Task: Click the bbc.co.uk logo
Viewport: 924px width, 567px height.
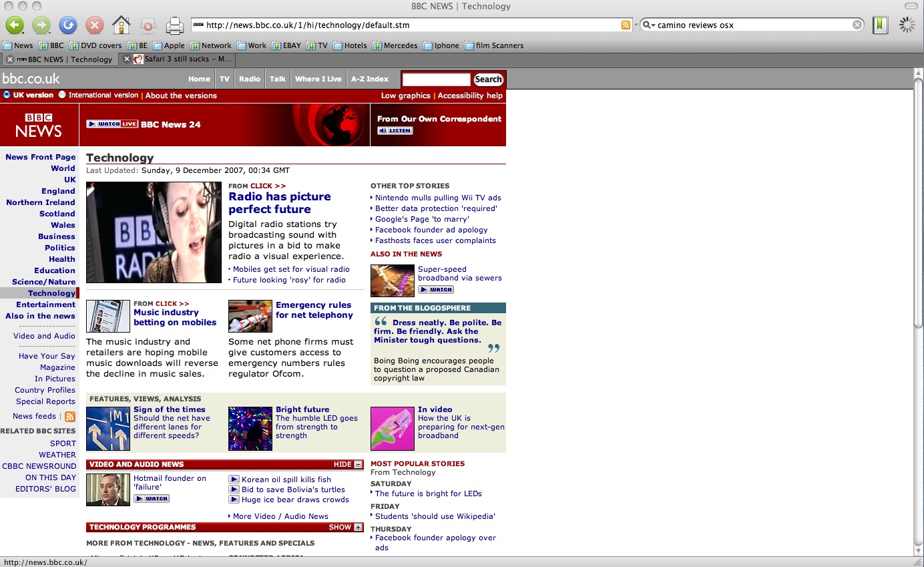Action: [31, 79]
